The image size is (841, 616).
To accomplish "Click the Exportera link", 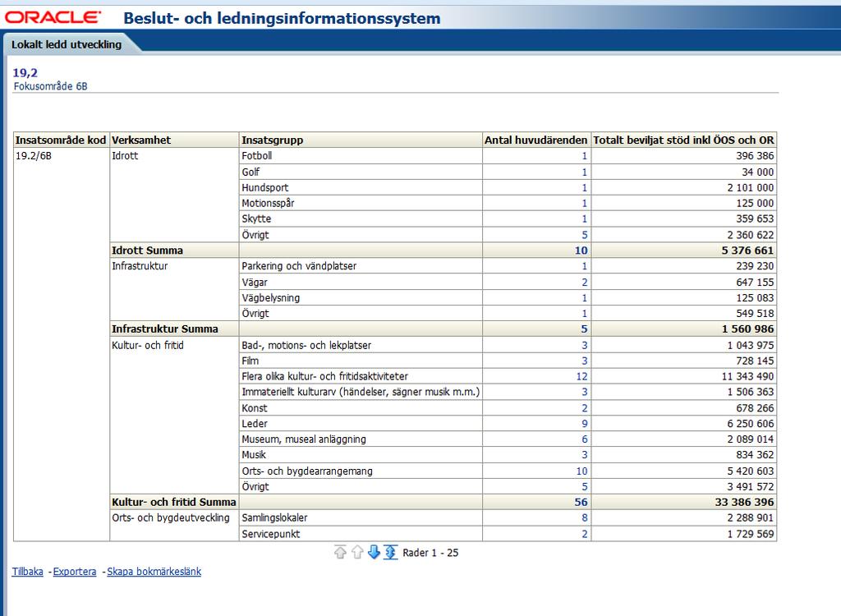I will click(x=75, y=572).
